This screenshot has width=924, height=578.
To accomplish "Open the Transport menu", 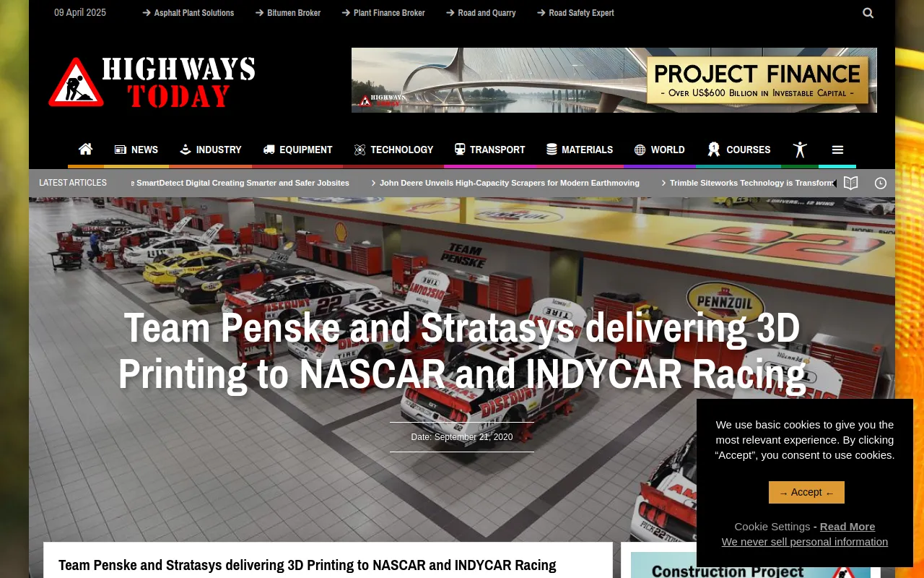I will coord(489,150).
